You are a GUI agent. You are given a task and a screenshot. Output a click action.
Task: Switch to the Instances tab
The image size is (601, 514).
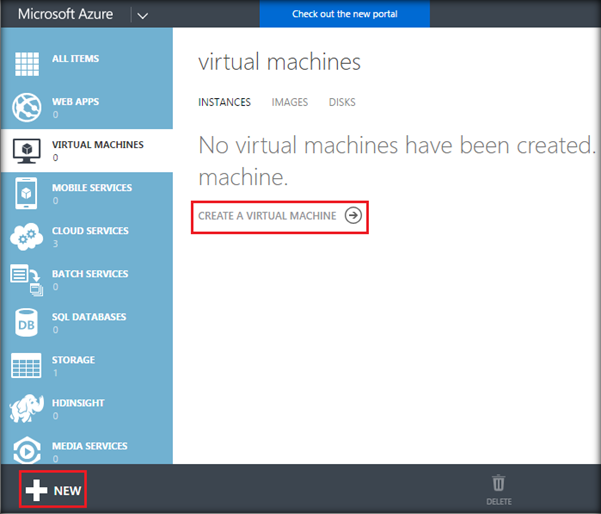click(x=224, y=102)
